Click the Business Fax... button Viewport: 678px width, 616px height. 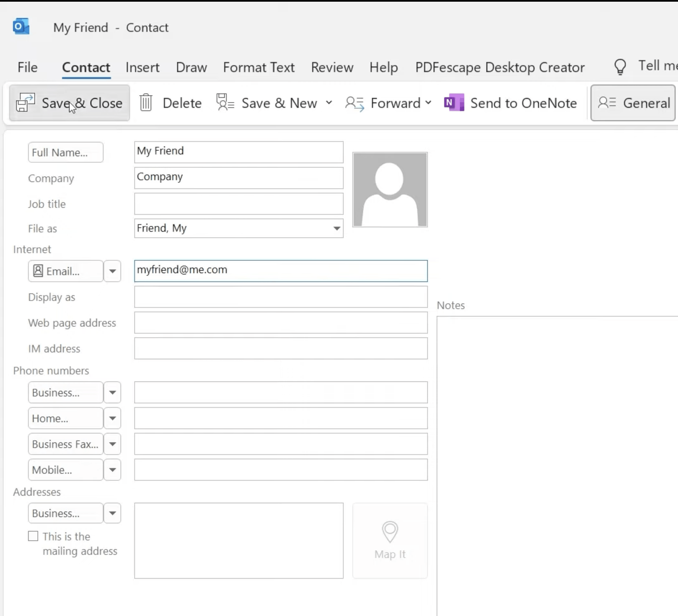point(65,444)
